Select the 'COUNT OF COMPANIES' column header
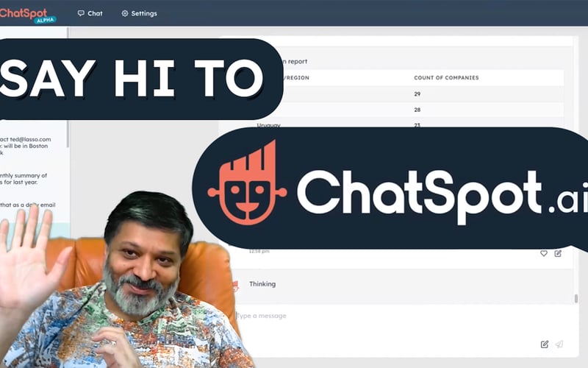This screenshot has width=588, height=368. coord(446,78)
